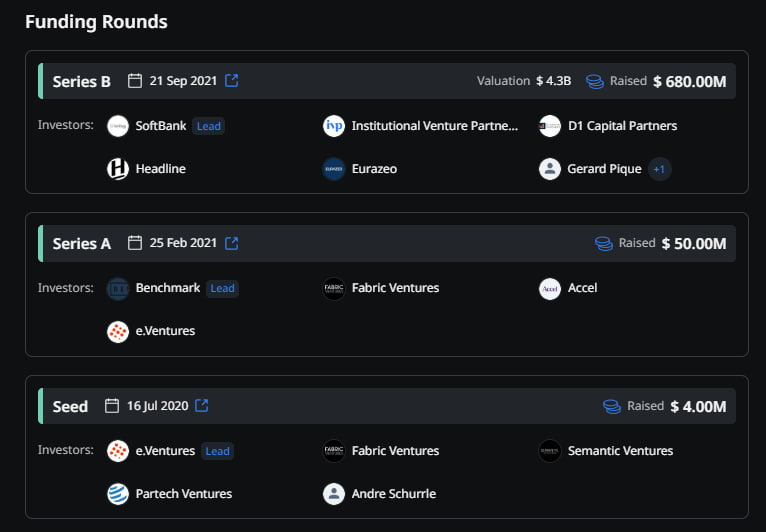Open the Seed round external link icon
Viewport: 766px width, 532px height.
[x=202, y=406]
